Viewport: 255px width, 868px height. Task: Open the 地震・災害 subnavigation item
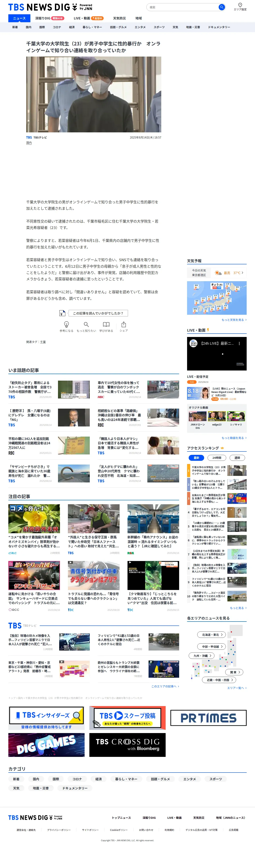[193, 27]
